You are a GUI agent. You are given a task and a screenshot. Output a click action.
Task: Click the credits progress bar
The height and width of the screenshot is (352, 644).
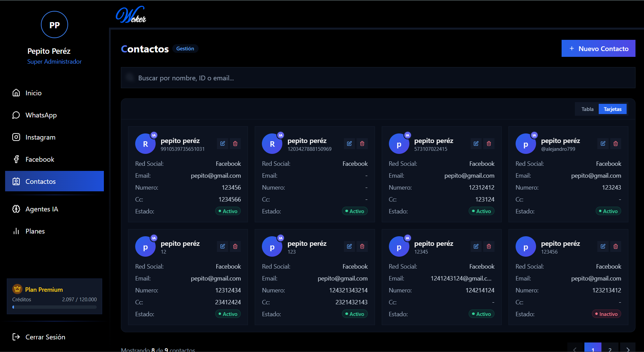point(54,307)
